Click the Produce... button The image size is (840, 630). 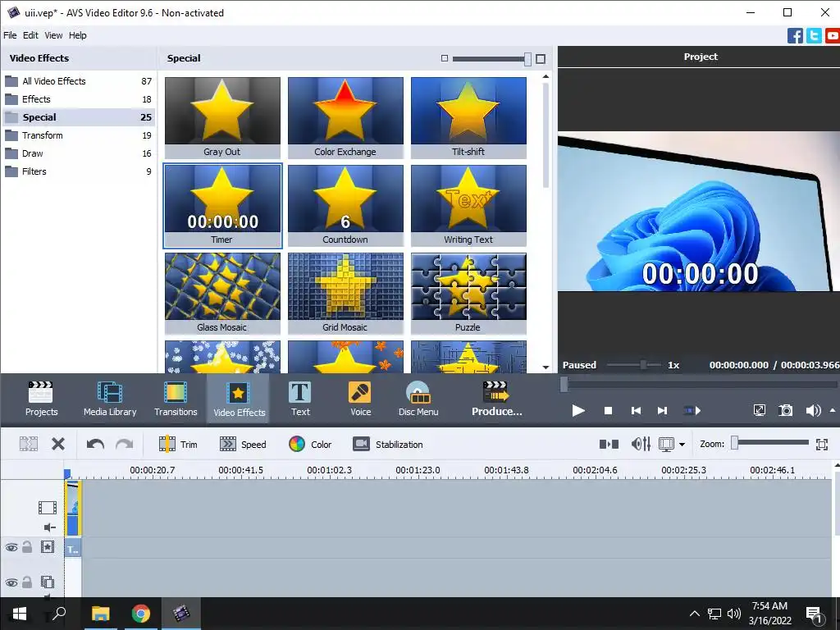click(x=496, y=399)
